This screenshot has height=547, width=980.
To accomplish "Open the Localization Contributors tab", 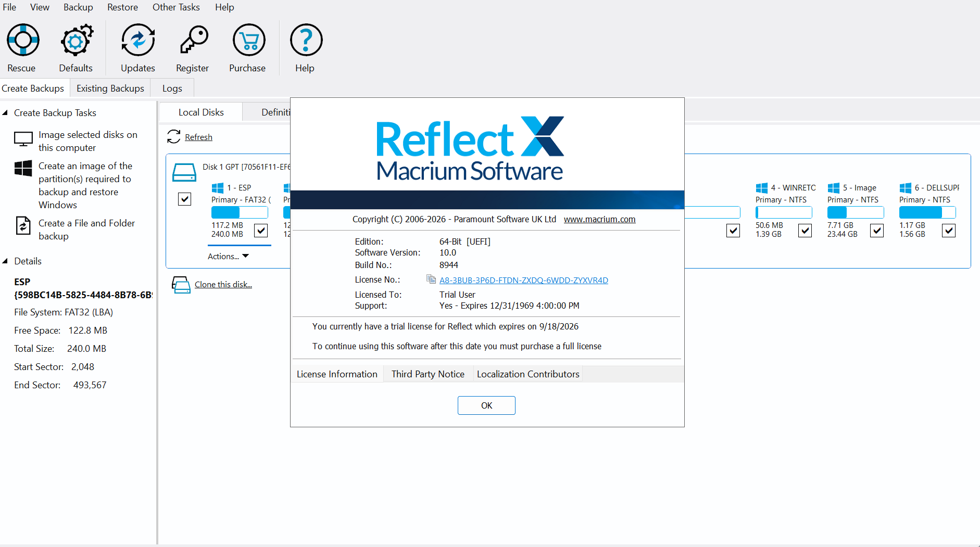I will pyautogui.click(x=528, y=374).
